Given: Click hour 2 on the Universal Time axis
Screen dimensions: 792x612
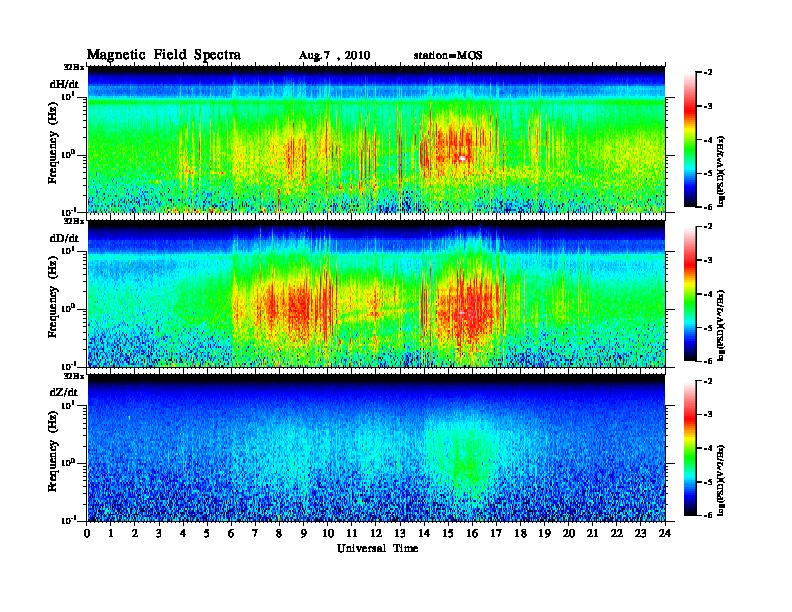Looking at the screenshot, I should coord(135,534).
